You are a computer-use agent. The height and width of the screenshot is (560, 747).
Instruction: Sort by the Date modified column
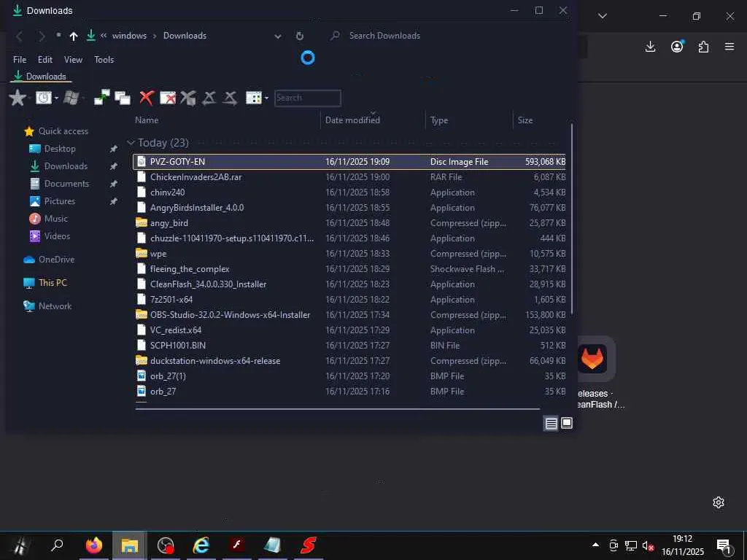coord(352,120)
